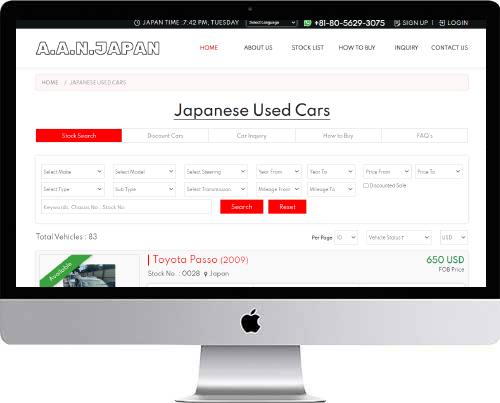Expand the Price From dropdown
The height and width of the screenshot is (403, 500).
[387, 172]
